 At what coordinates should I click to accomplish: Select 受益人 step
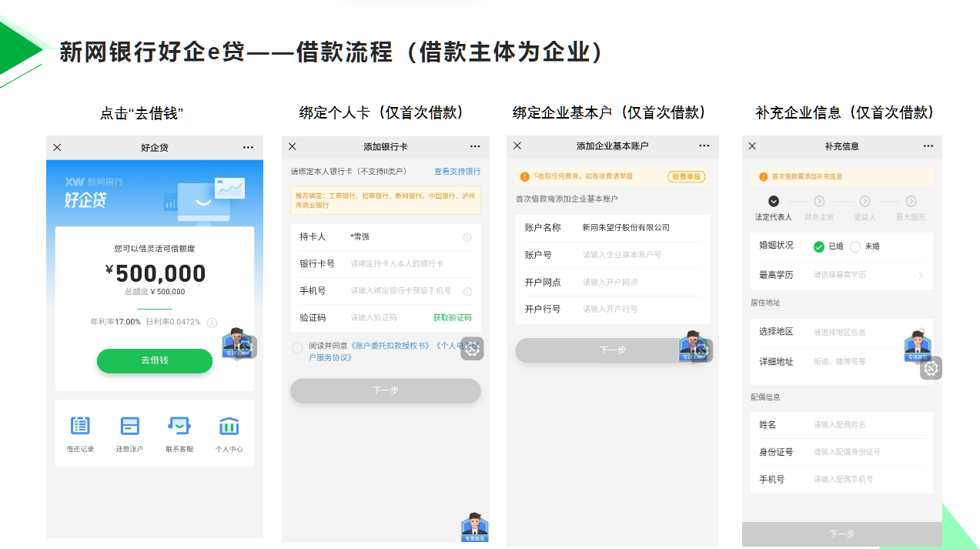(865, 208)
